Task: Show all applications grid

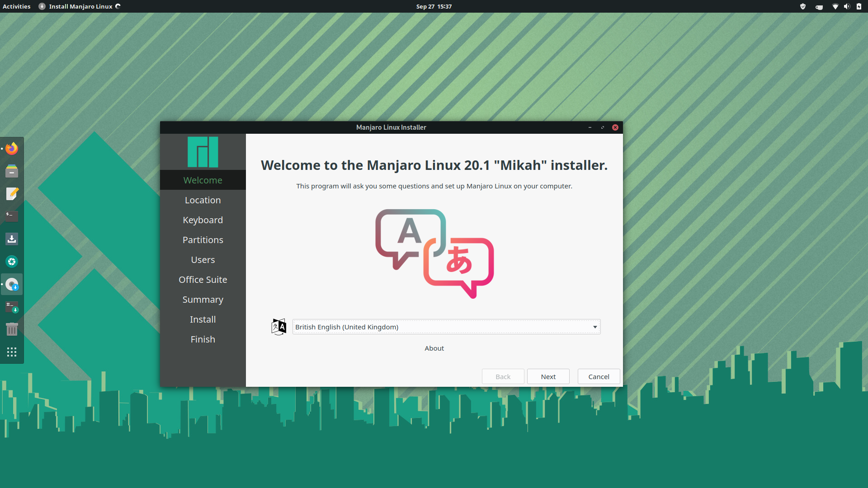Action: click(12, 352)
